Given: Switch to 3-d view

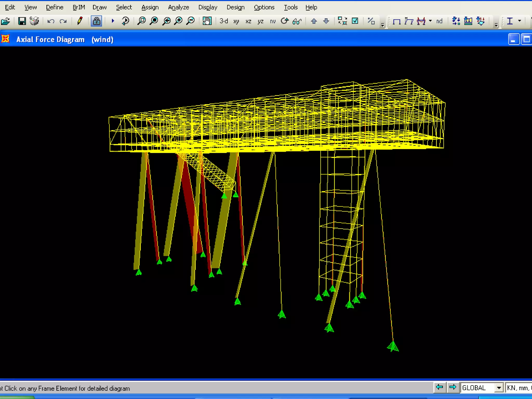Looking at the screenshot, I should [223, 21].
